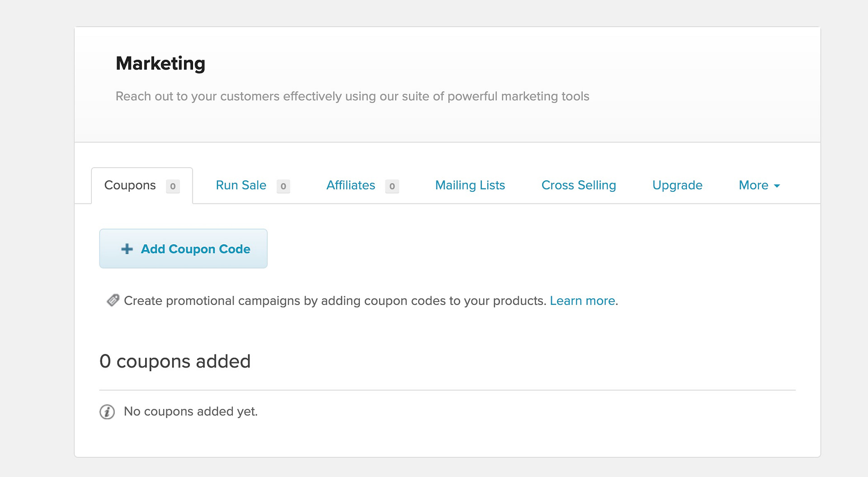The height and width of the screenshot is (477, 868).
Task: Switch to the Run Sale tab
Action: tap(241, 185)
